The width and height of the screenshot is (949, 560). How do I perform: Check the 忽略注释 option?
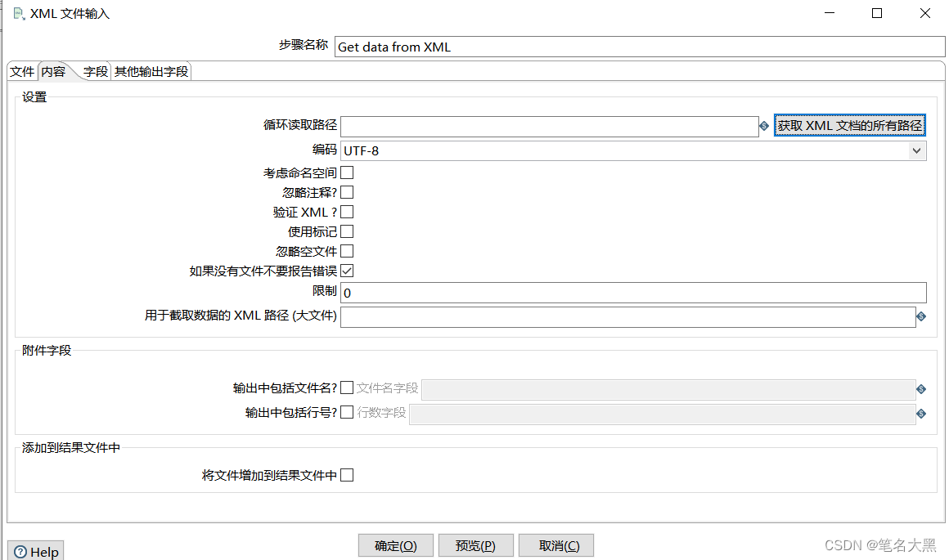(346, 191)
